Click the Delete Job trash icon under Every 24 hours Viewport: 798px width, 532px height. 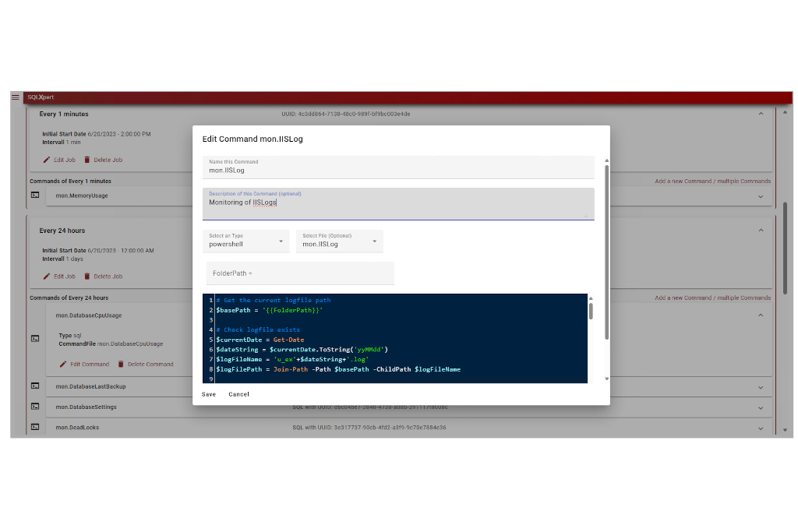[x=87, y=277]
